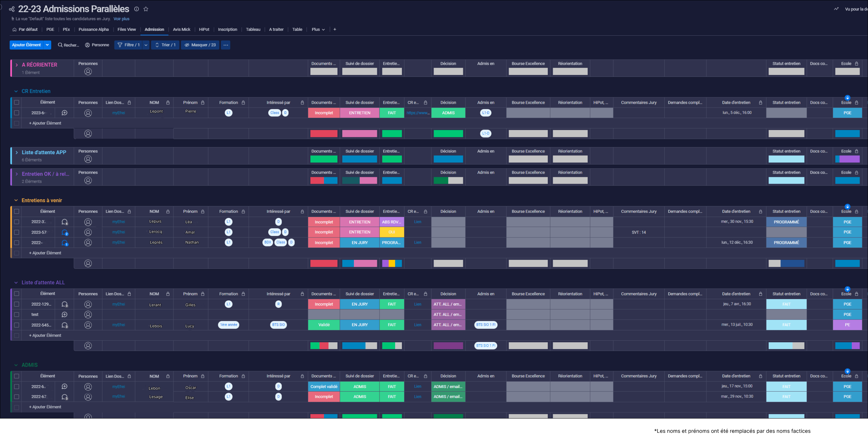This screenshot has width=868, height=438.
Task: Click the person avatar in Lepont row
Action: pyautogui.click(x=88, y=113)
